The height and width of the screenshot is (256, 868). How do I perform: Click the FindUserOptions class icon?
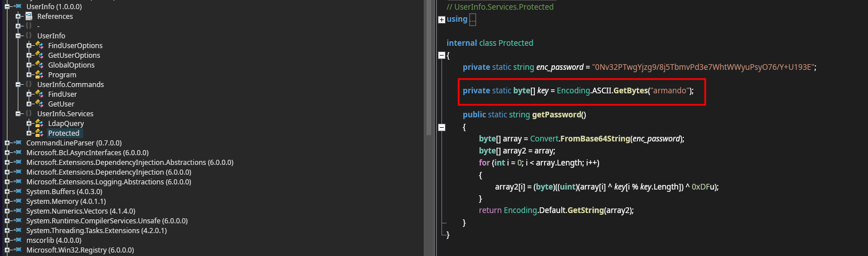pyautogui.click(x=40, y=45)
